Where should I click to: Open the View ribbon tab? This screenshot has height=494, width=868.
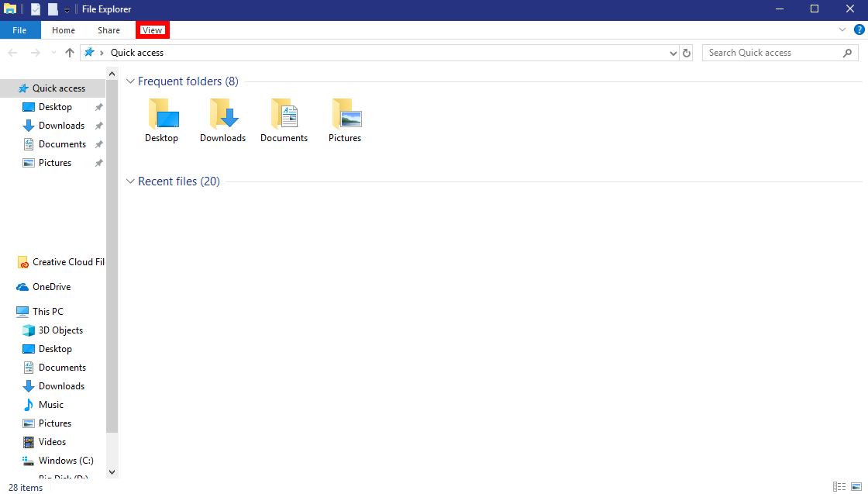pyautogui.click(x=152, y=30)
